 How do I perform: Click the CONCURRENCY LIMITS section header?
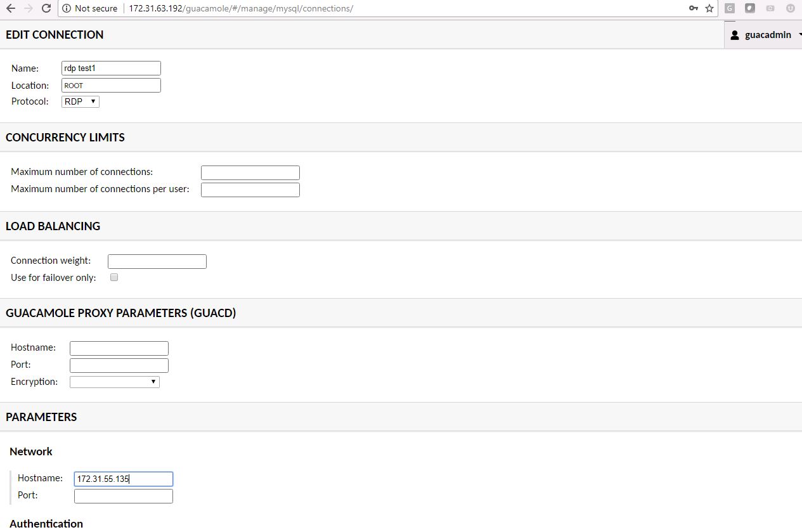[65, 137]
